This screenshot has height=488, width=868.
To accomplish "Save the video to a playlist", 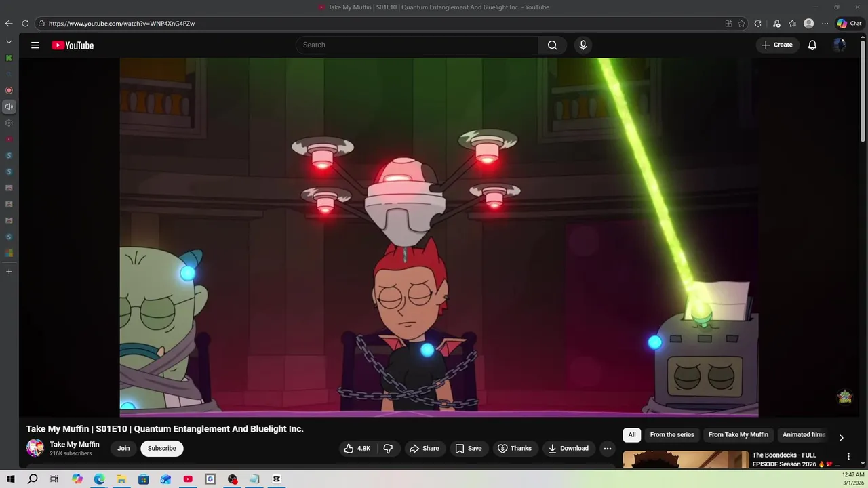I will point(469,448).
